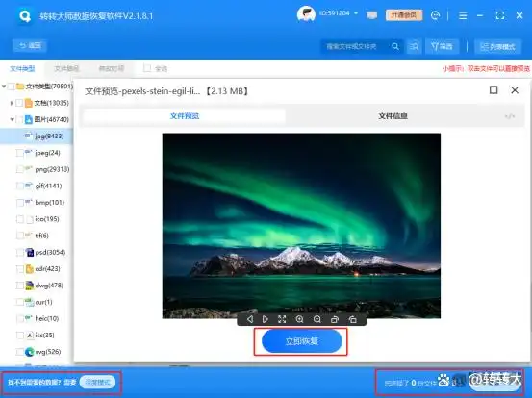Viewport: 532px width, 398px height.
Task: Switch to 文件预览 preview tab
Action: (x=185, y=116)
